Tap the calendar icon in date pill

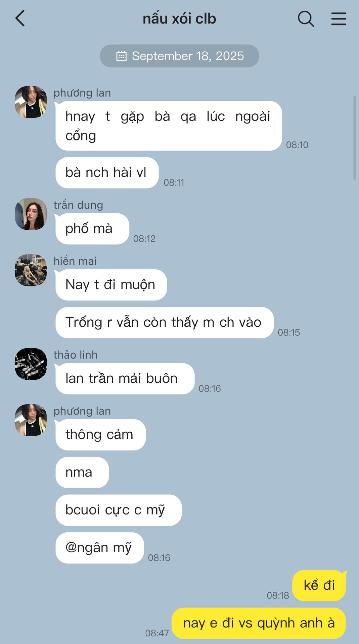[121, 56]
